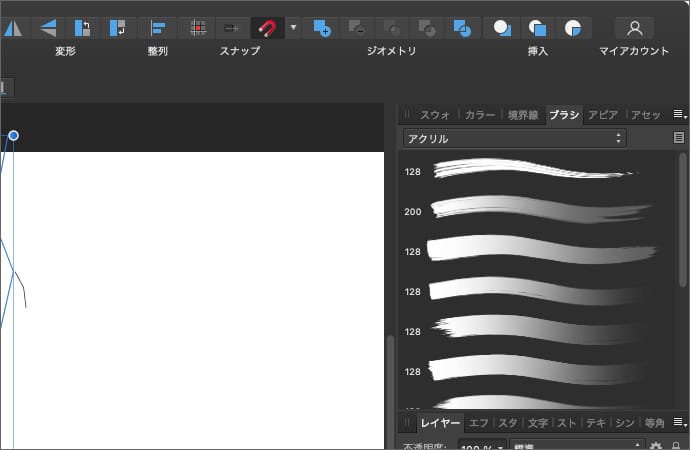Open the 文字 tab in lower panel
This screenshot has height=450, width=690.
coord(537,423)
